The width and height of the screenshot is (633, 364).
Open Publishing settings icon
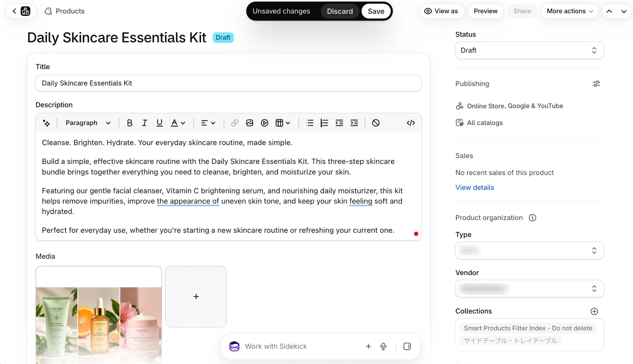pyautogui.click(x=596, y=84)
